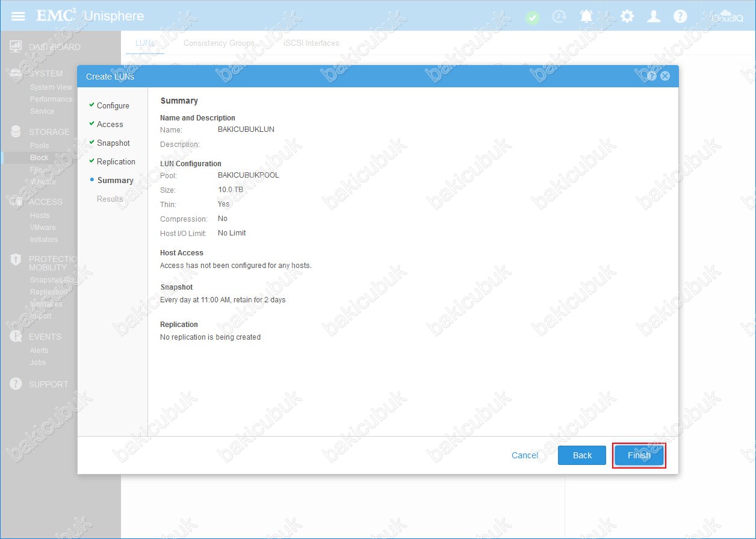Click the Support question mark icon
This screenshot has height=539, width=756.
pos(16,384)
